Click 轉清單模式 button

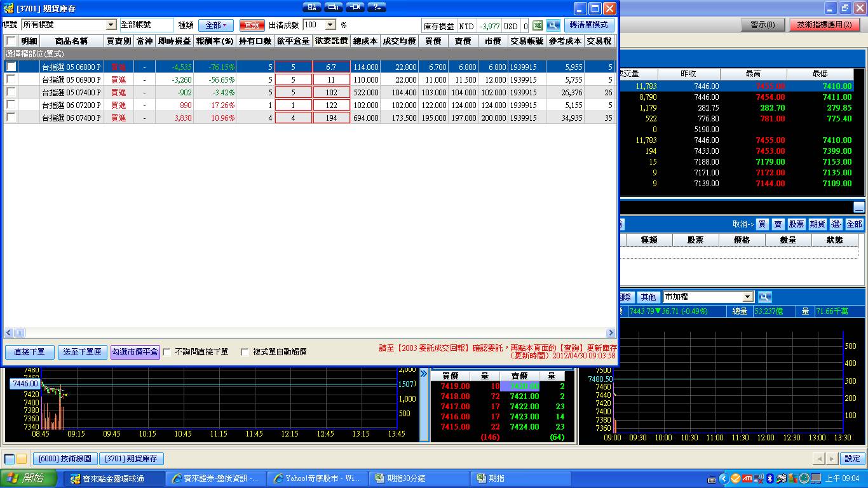tap(589, 25)
